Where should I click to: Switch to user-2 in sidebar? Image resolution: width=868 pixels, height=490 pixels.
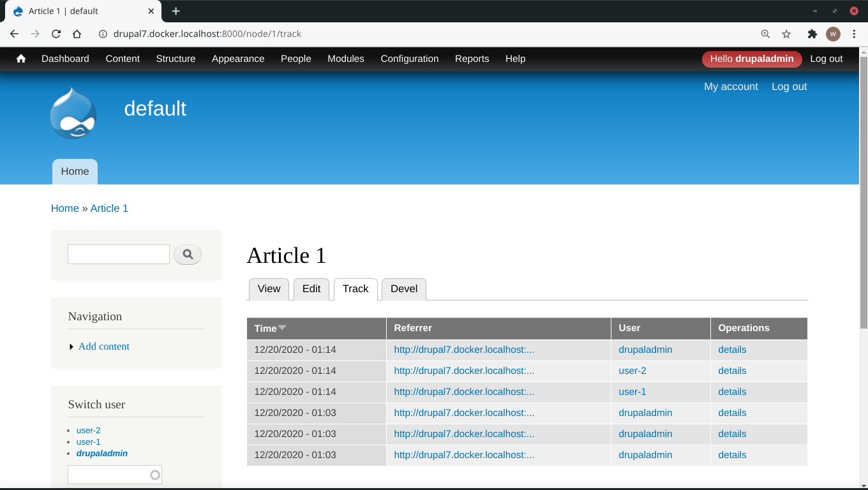(x=89, y=431)
